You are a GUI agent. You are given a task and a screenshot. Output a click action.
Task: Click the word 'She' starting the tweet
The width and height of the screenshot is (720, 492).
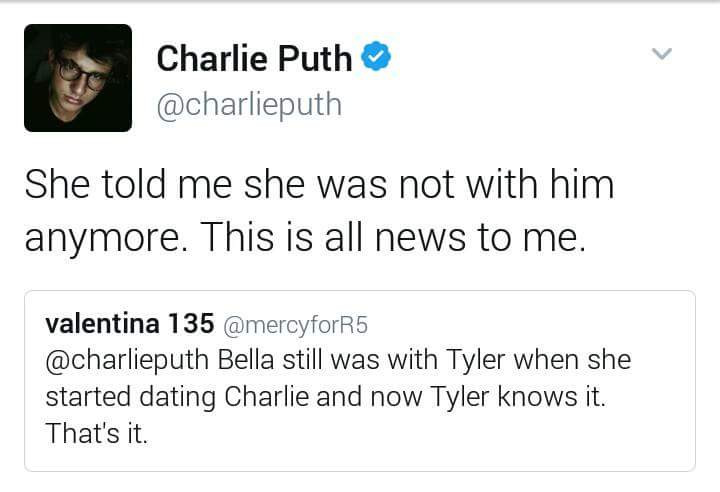[58, 187]
